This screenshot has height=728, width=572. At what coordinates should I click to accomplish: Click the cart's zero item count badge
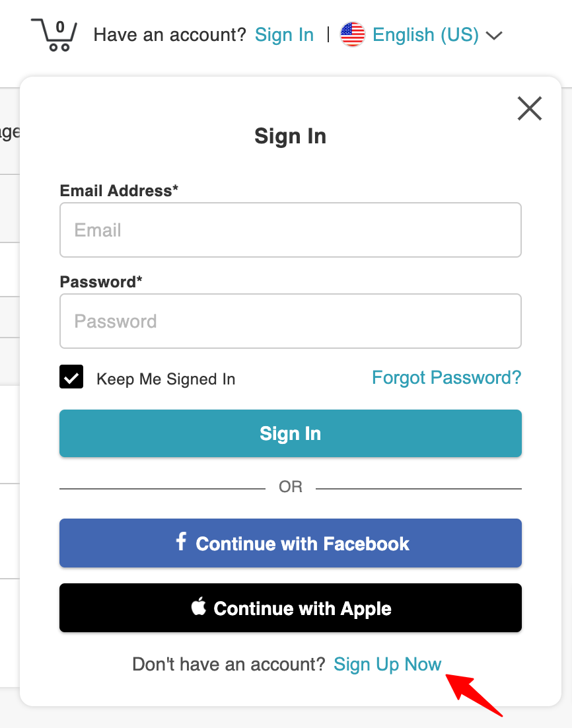60,26
